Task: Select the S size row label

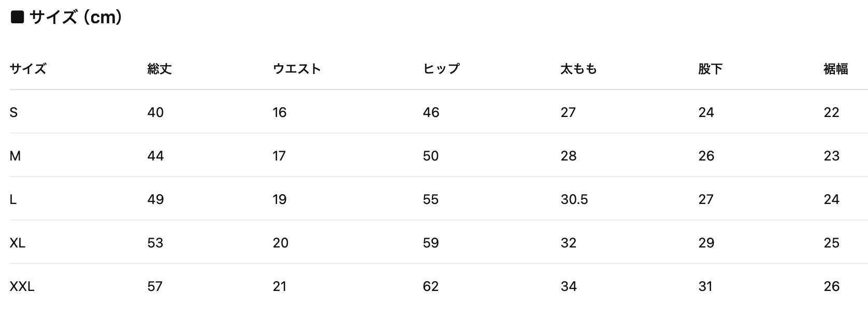Action: [x=13, y=112]
